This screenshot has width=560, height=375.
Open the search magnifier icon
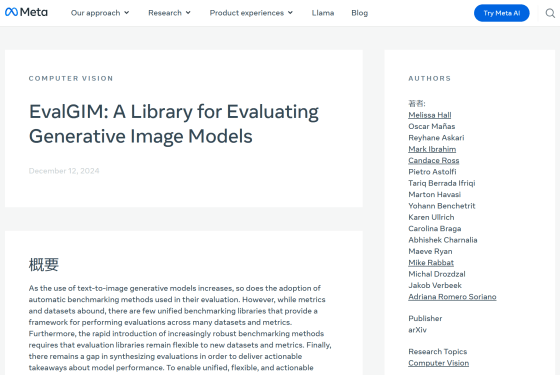(550, 13)
